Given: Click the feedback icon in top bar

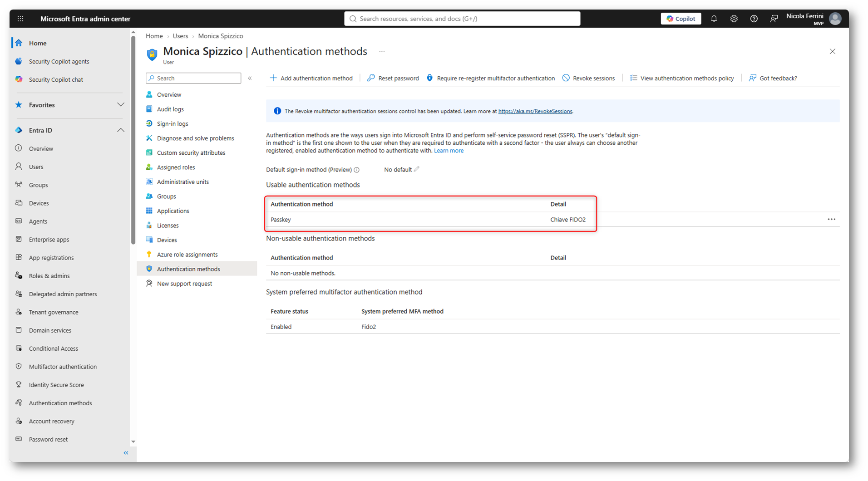Looking at the screenshot, I should tap(774, 19).
